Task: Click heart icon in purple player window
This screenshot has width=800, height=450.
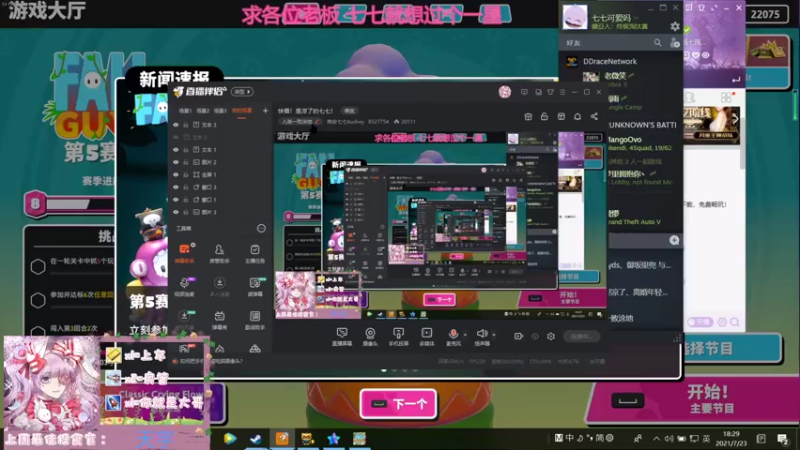Action: [696, 55]
